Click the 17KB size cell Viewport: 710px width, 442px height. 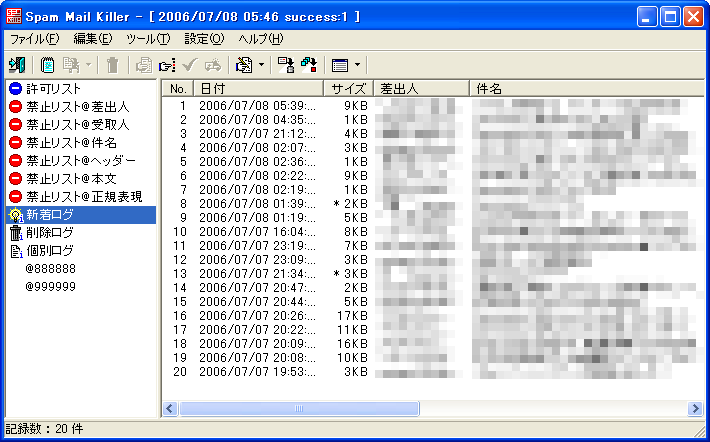click(352, 317)
